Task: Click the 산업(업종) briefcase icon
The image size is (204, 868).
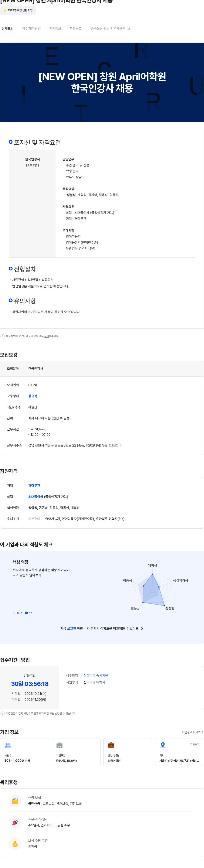Action: pos(111,745)
